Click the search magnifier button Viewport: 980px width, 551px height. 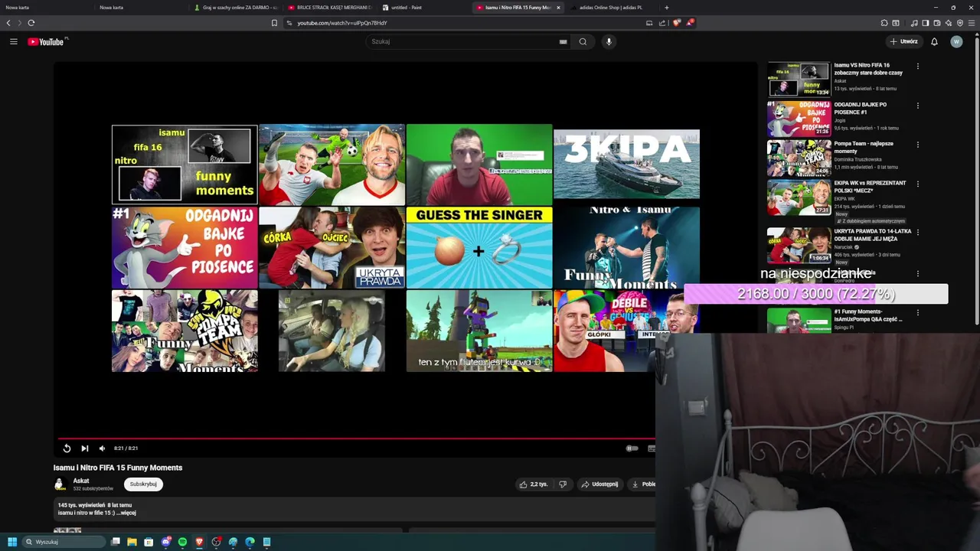point(583,41)
